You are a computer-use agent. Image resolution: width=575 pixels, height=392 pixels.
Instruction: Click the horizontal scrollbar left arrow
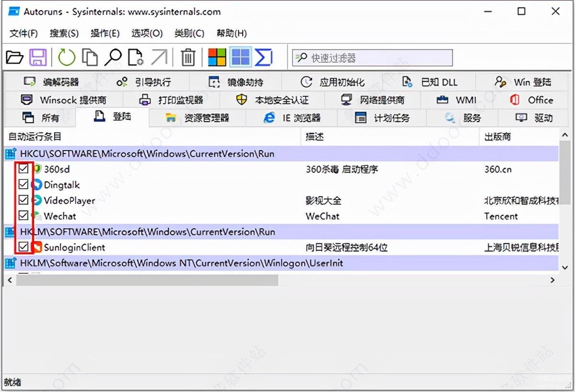10,280
